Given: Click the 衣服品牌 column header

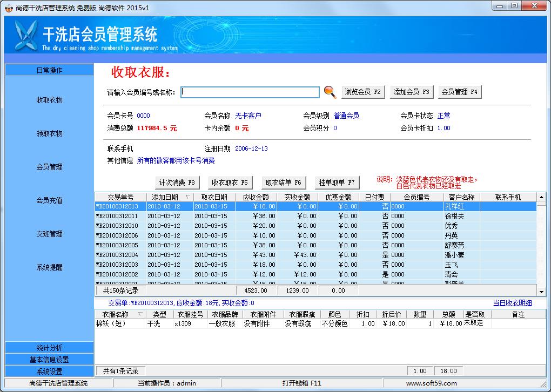Looking at the screenshot, I should tap(225, 314).
